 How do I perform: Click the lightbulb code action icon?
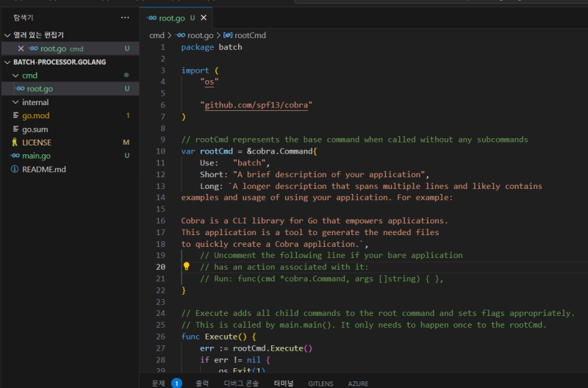pos(186,267)
